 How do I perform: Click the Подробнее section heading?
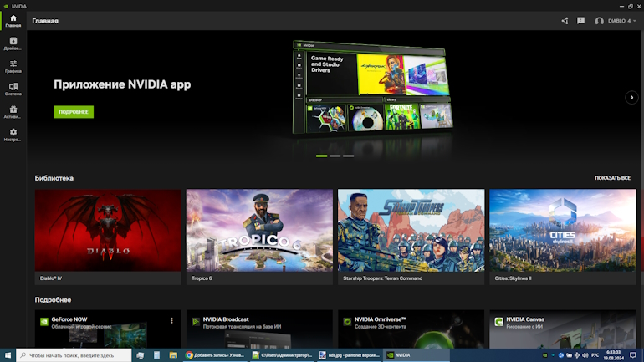point(53,300)
